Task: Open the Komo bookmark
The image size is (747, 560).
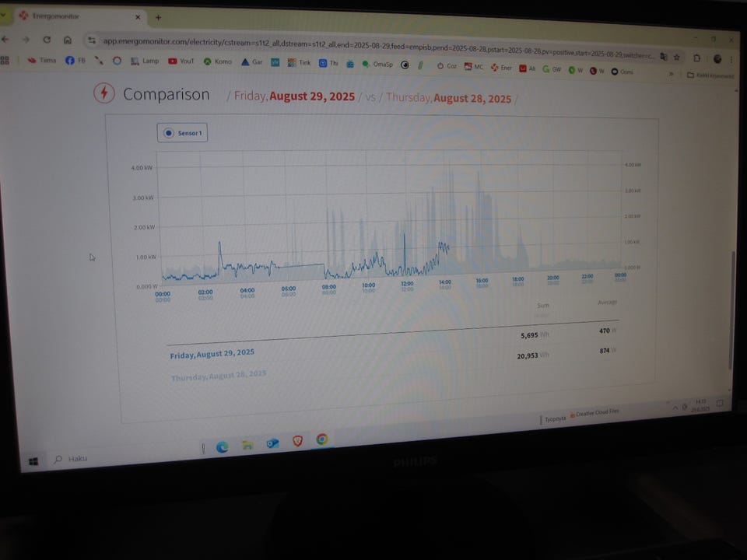Action: [x=218, y=61]
